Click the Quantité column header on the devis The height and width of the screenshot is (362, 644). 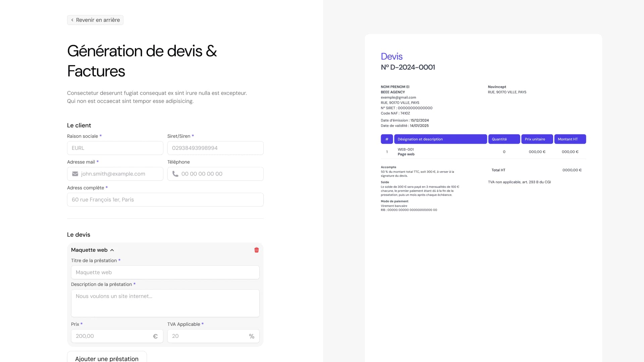[x=504, y=139]
